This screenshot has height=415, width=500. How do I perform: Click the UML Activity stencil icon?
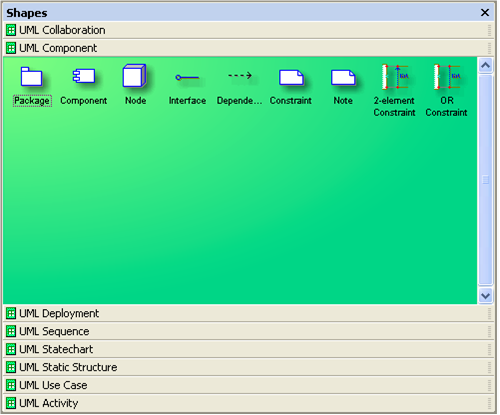(11, 403)
